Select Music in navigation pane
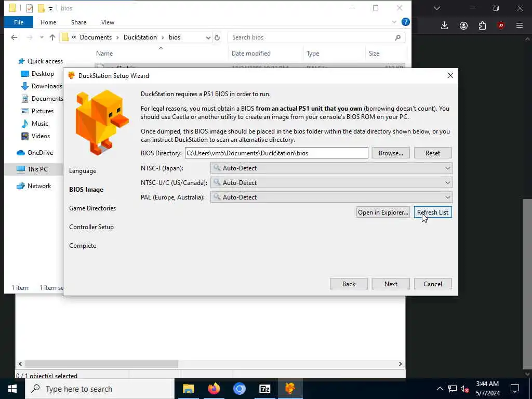 pos(35,124)
